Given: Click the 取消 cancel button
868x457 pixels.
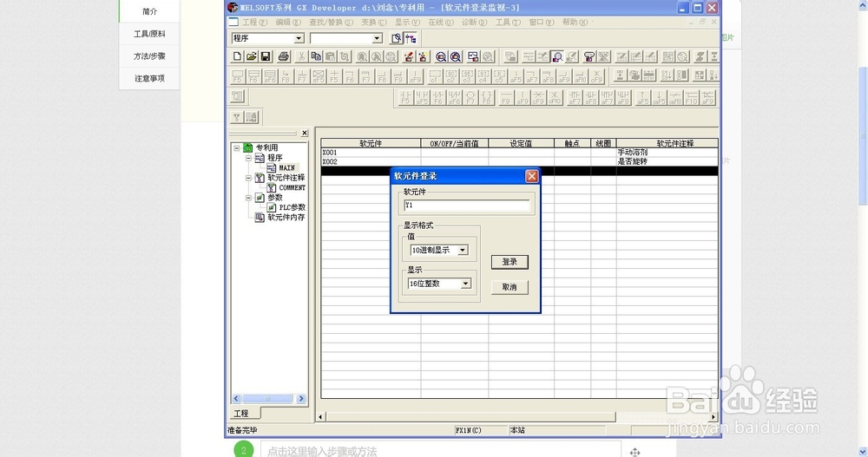Looking at the screenshot, I should click(x=510, y=287).
